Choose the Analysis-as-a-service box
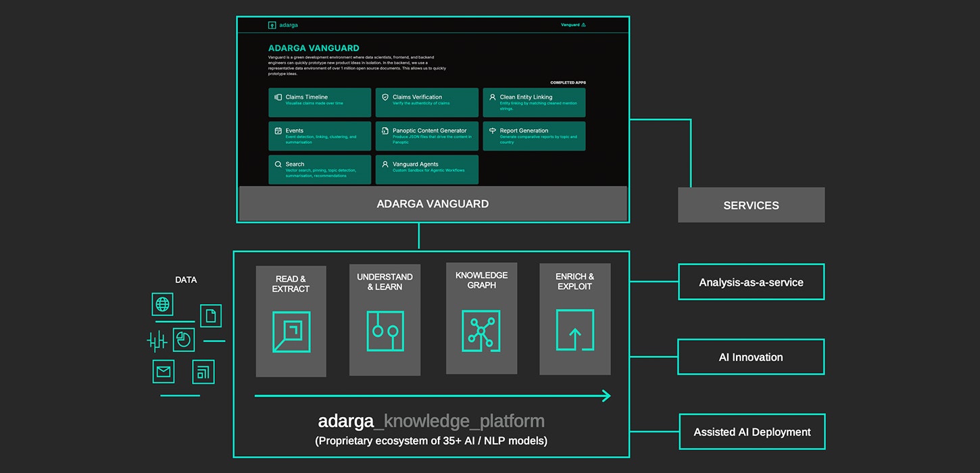 [751, 282]
